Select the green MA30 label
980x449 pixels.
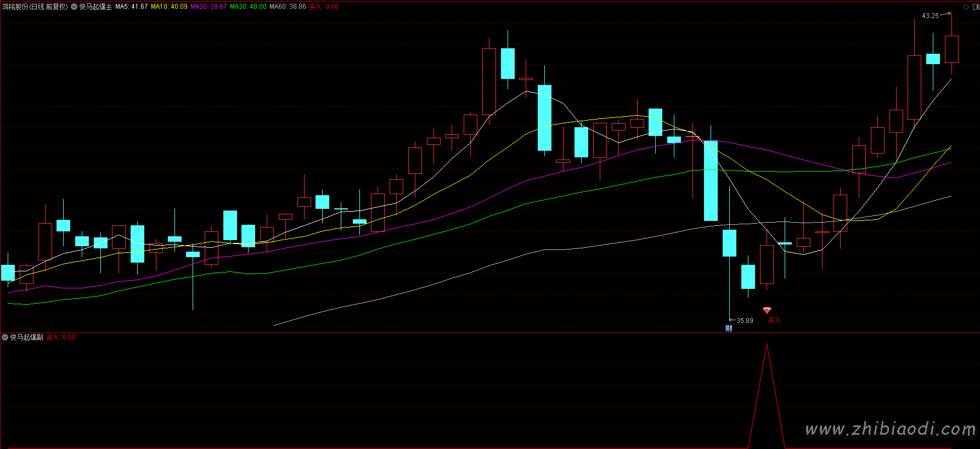(248, 7)
